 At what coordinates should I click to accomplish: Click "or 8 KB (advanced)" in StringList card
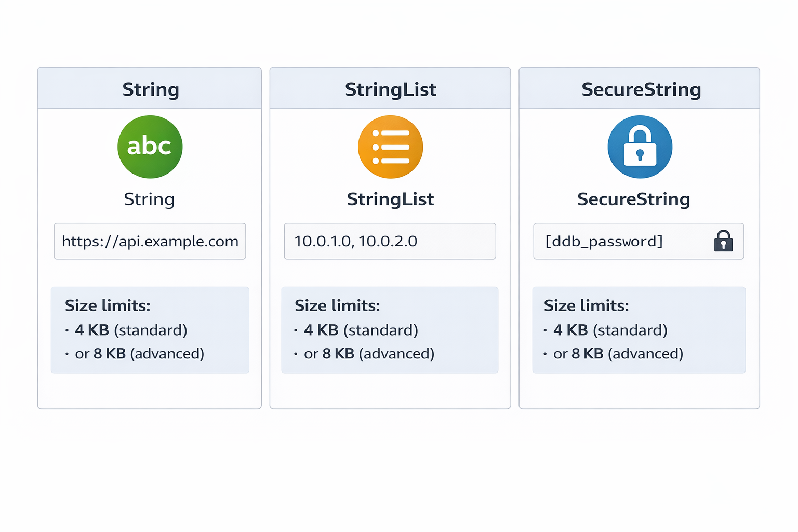pyautogui.click(x=369, y=354)
